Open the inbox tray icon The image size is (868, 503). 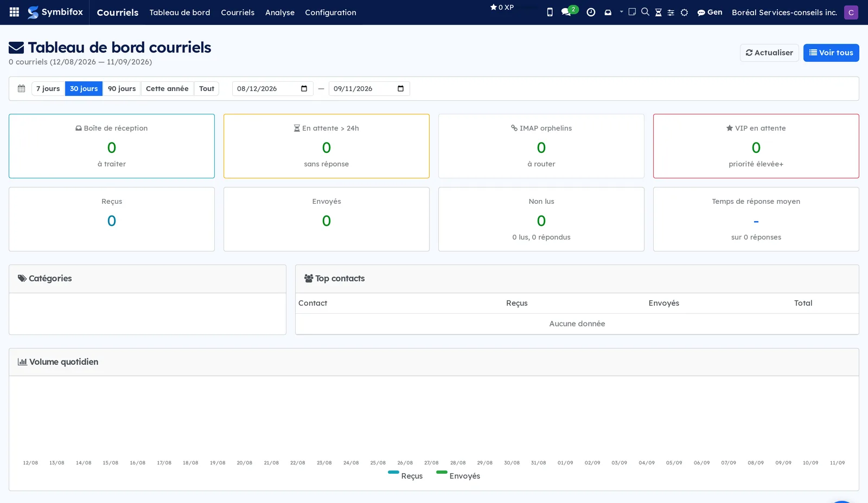coord(608,12)
